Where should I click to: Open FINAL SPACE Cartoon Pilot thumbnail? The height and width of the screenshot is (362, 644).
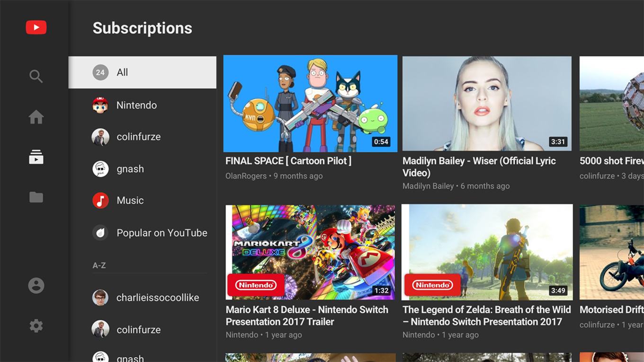click(x=310, y=104)
